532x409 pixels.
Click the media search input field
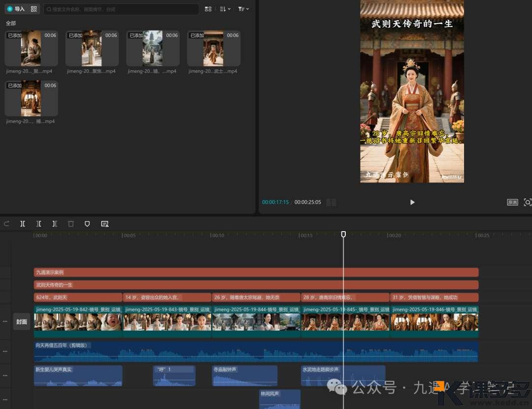tap(121, 9)
